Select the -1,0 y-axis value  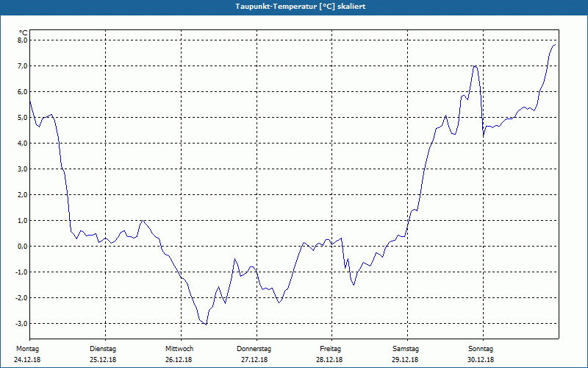click(x=22, y=272)
